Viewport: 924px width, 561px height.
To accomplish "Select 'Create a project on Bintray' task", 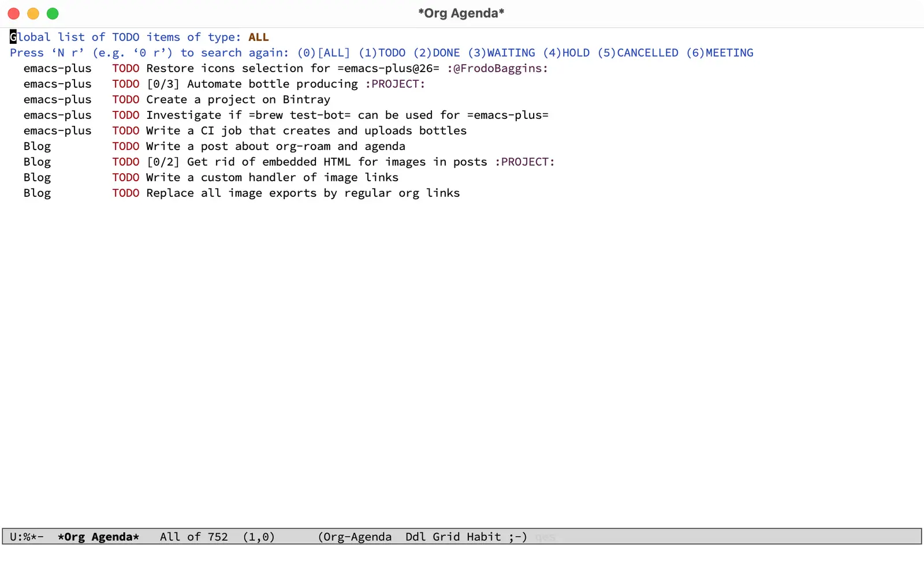I will (238, 100).
